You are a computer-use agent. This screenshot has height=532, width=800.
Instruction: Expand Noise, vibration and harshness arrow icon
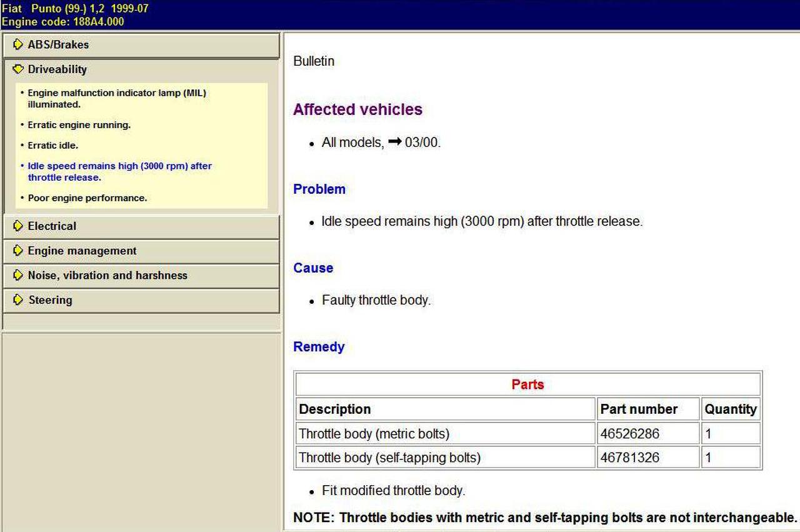[x=18, y=275]
